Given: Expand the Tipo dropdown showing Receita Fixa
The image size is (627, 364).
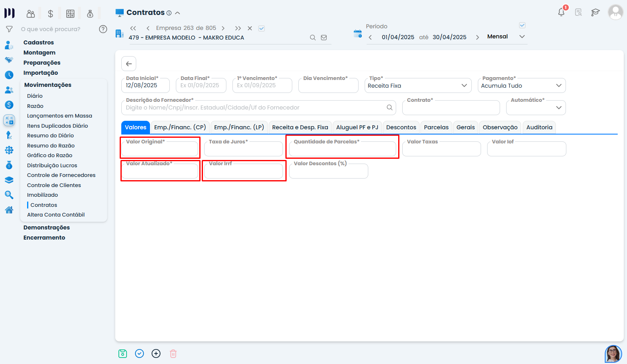Looking at the screenshot, I should (464, 86).
